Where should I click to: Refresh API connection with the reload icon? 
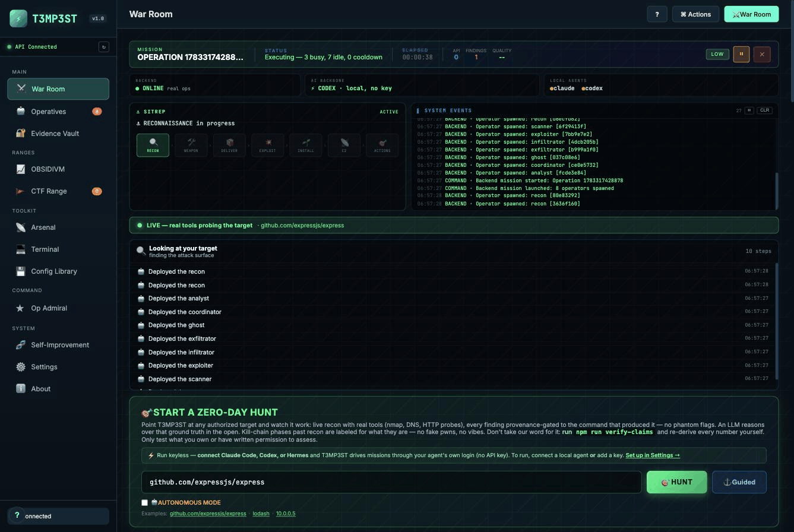point(104,47)
